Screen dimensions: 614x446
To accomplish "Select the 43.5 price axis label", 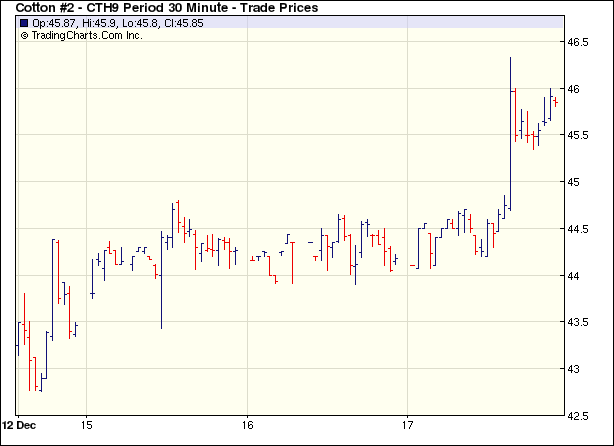I will [x=581, y=322].
